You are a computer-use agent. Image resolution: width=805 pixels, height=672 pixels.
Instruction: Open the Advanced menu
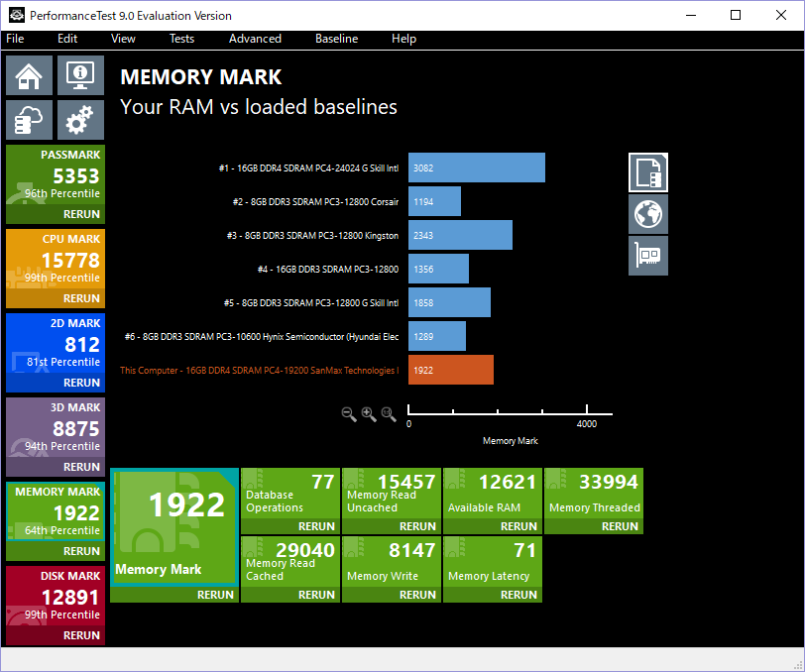click(255, 39)
